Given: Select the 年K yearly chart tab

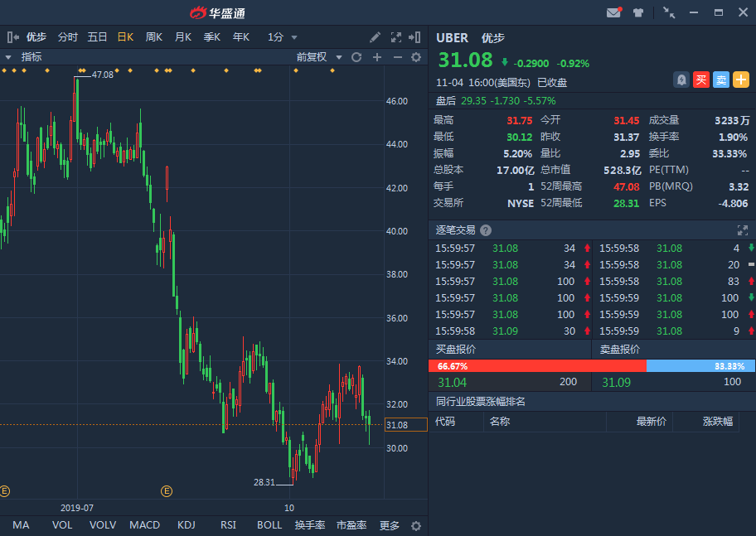Looking at the screenshot, I should [x=241, y=37].
